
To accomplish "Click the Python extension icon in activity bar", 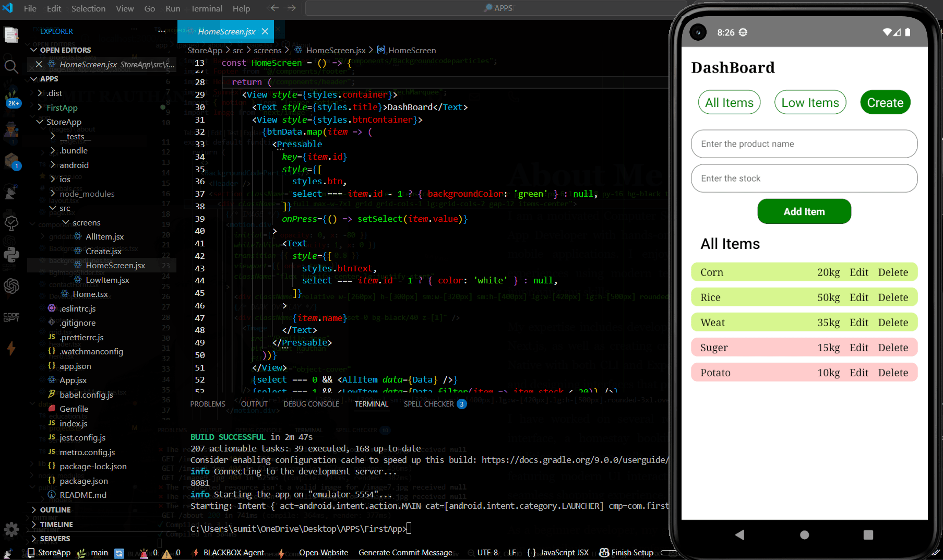I will coord(11,256).
